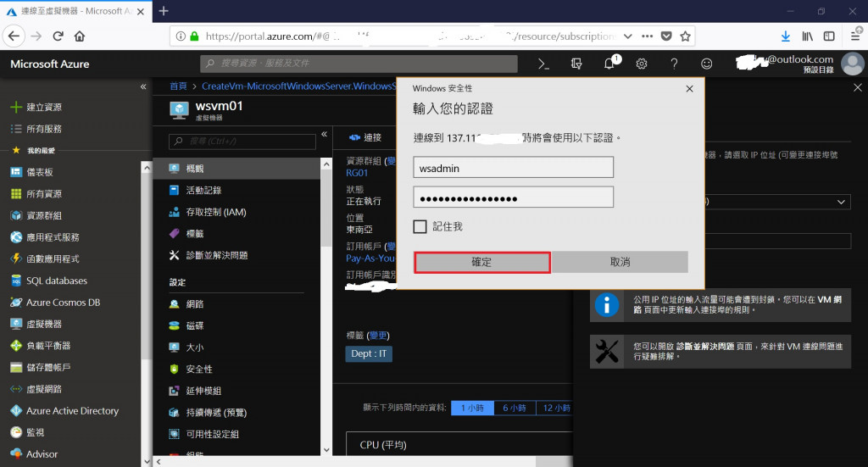868x467 pixels.
Task: Select 6 小時 time range
Action: click(515, 408)
